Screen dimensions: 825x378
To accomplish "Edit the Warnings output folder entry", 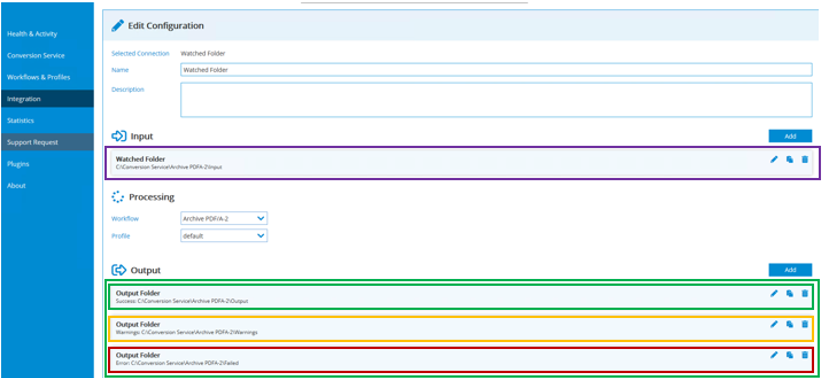I will click(774, 324).
